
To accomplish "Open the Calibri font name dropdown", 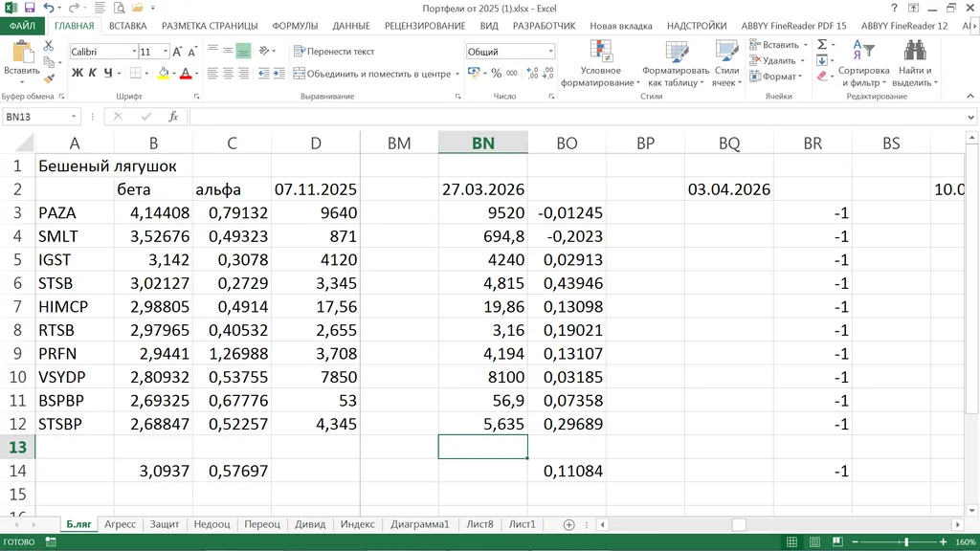I will [134, 52].
